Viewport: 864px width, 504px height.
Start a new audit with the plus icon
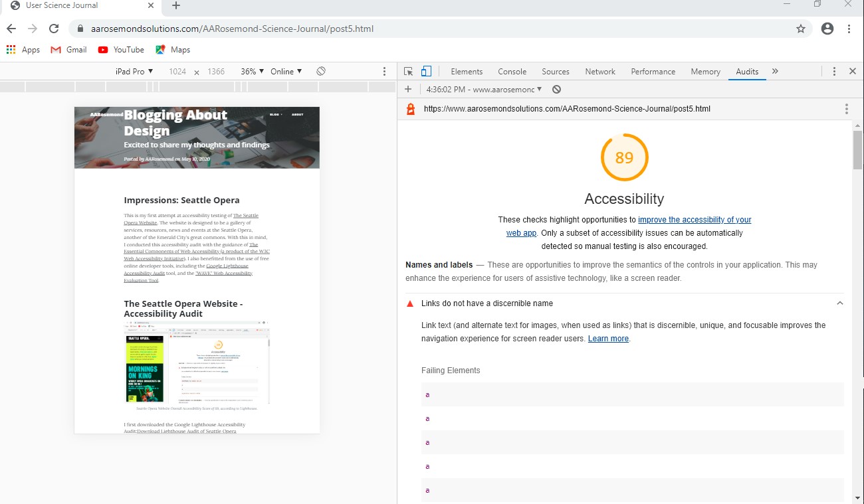click(408, 88)
